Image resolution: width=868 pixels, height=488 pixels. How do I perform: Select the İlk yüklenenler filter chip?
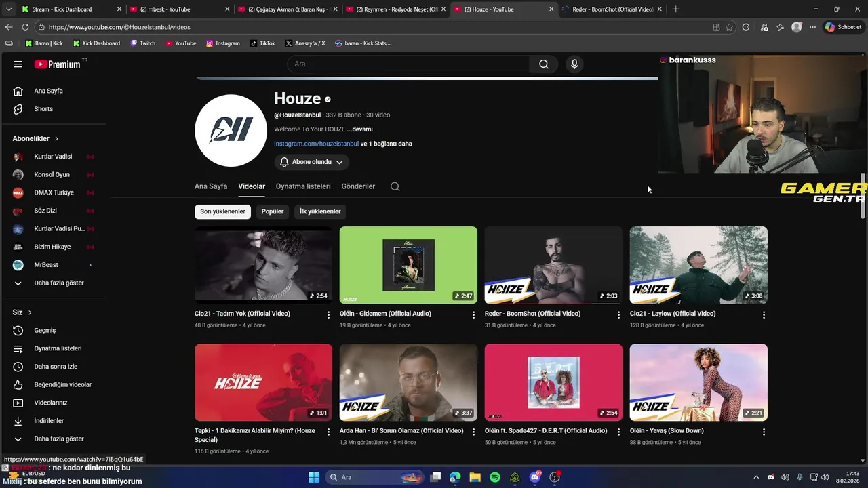[320, 211]
